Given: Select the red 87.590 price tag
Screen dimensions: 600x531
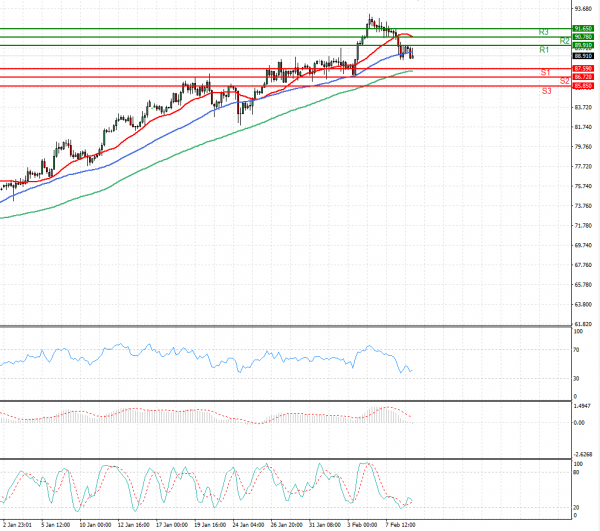Looking at the screenshot, I should tap(583, 69).
